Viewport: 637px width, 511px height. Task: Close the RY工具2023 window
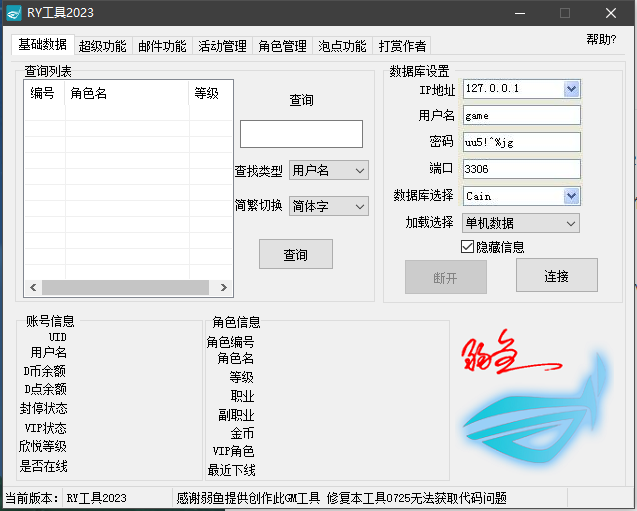(611, 13)
